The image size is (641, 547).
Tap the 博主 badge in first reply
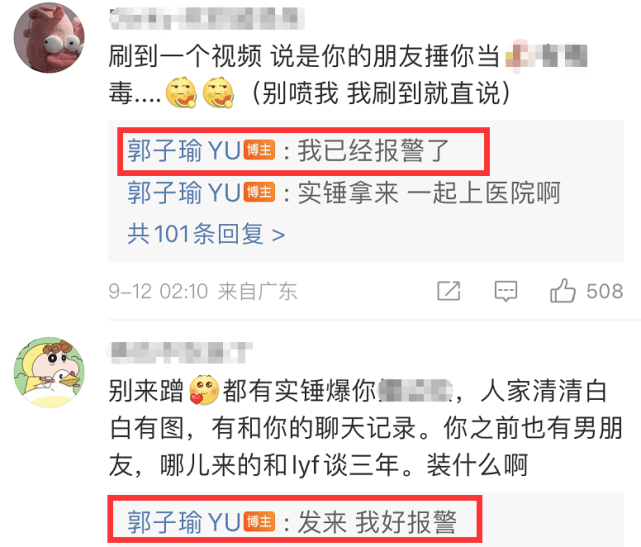(260, 150)
